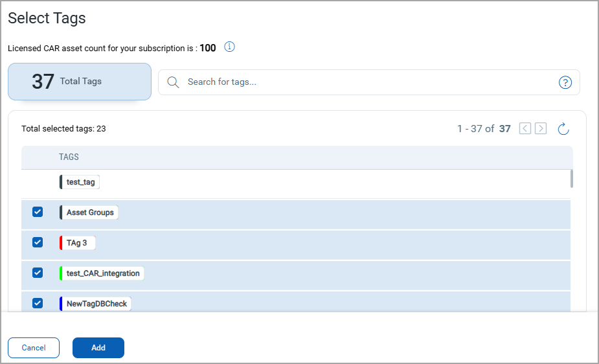The image size is (599, 364).
Task: Click the Select Tags heading
Action: 47,18
